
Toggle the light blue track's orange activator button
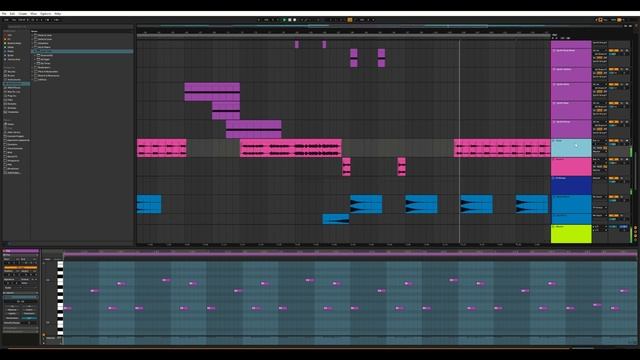(x=613, y=141)
